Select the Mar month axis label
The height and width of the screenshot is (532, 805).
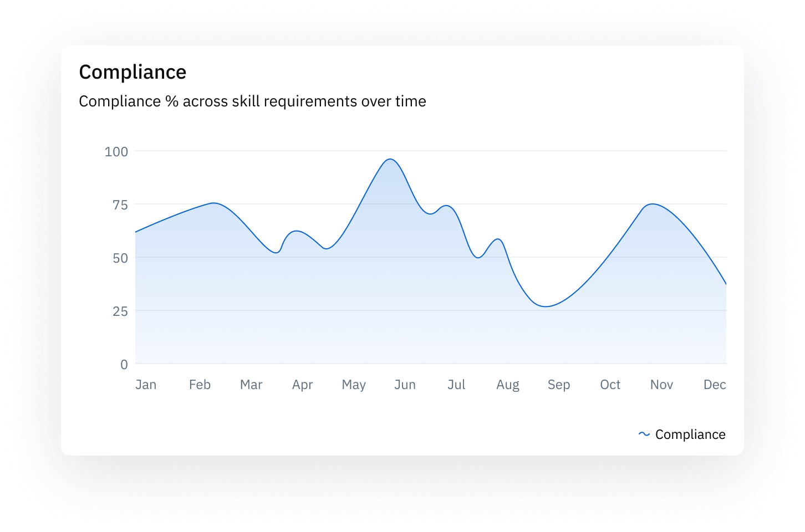coord(251,385)
